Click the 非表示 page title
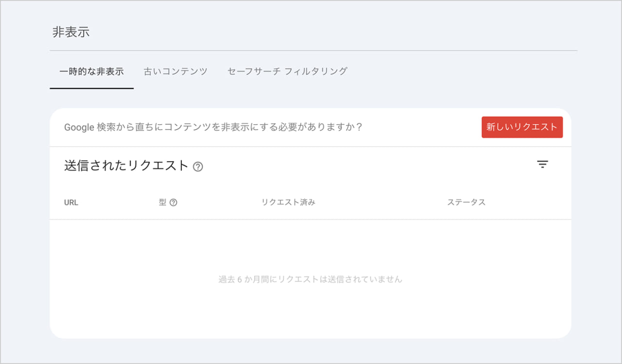The width and height of the screenshot is (622, 364). (71, 33)
